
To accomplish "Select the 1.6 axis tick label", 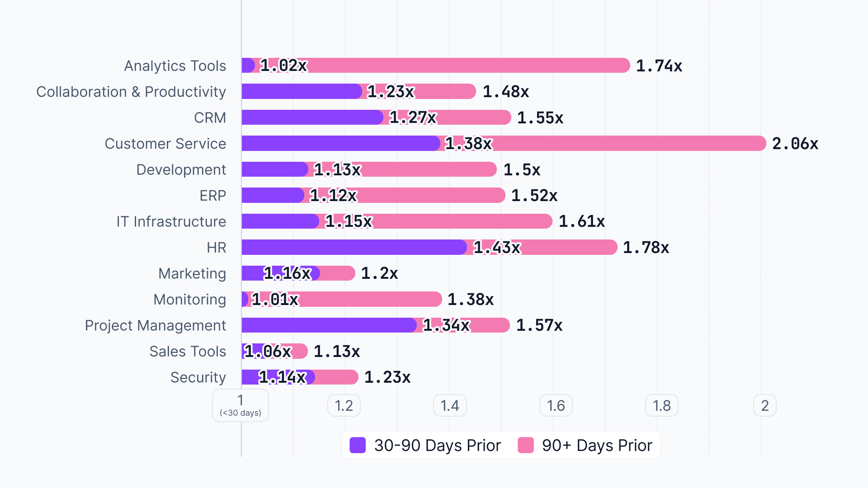I will (556, 406).
